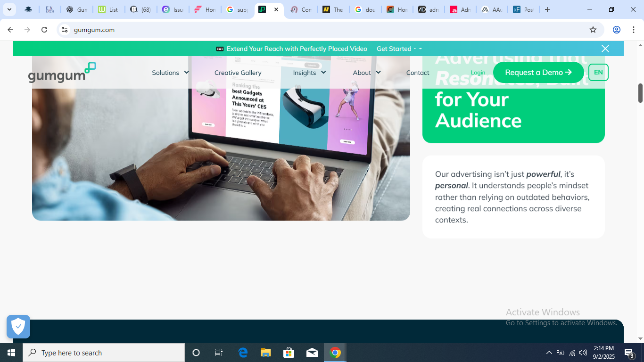Image resolution: width=644 pixels, height=362 pixels.
Task: Switch to the 'sup' Google tab
Action: (x=237, y=9)
